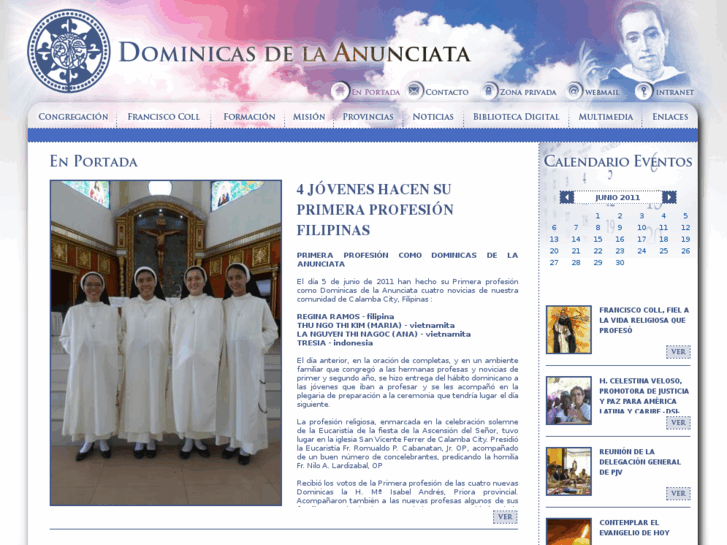This screenshot has height=545, width=727.
Task: Open the Congregación menu
Action: [73, 117]
